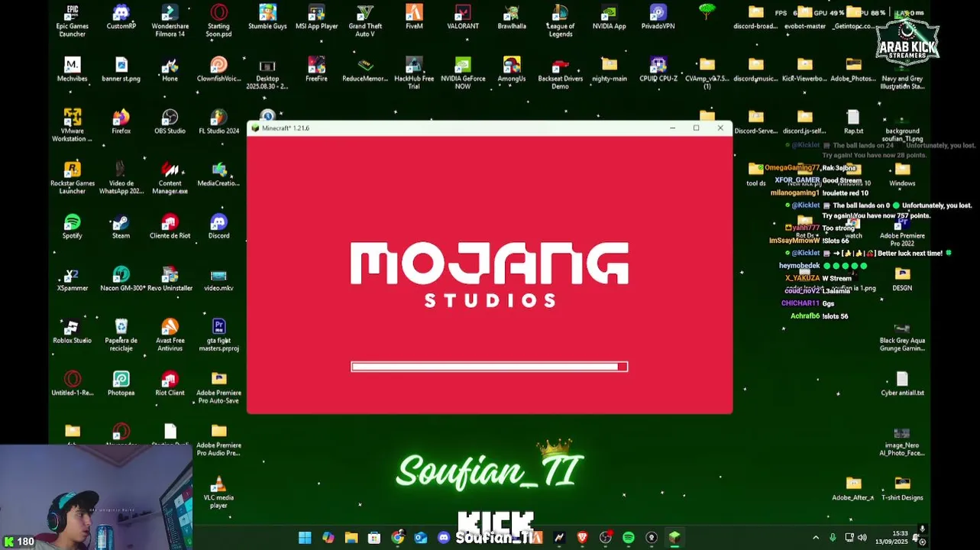
Task: Open the Hone desktop shortcut
Action: (170, 70)
